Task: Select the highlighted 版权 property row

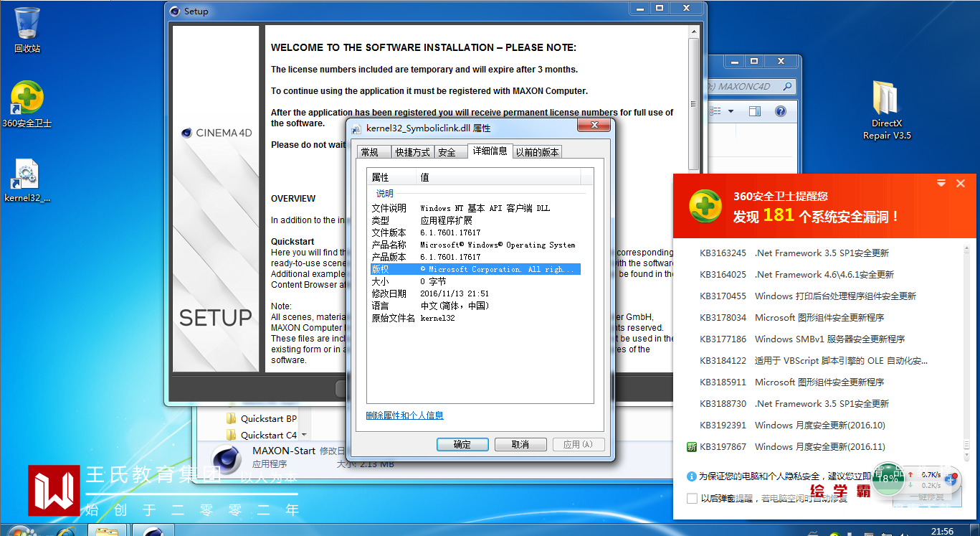Action: pos(476,269)
